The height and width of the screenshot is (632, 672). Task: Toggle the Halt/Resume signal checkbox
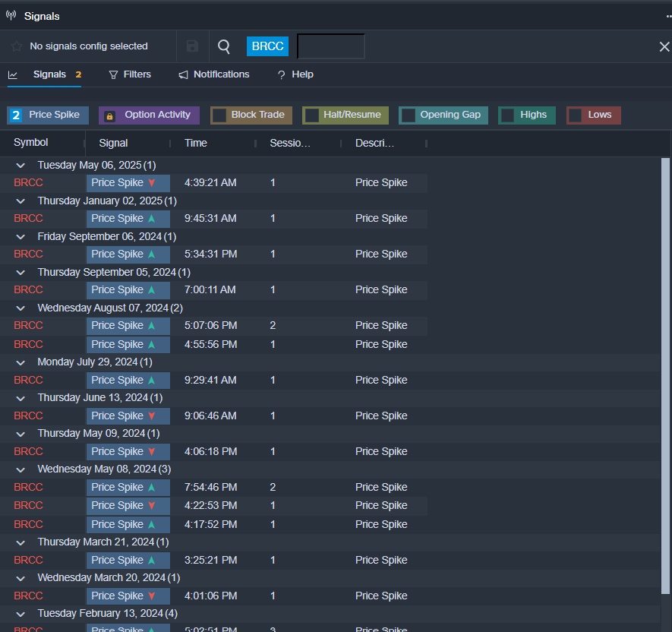(311, 115)
